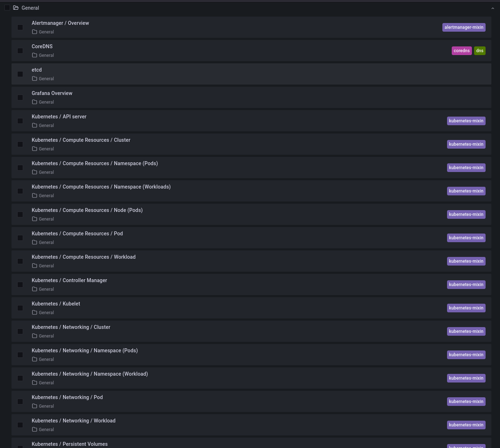The width and height of the screenshot is (500, 448).
Task: Click General label under Networking / Namespace (Pods)
Action: pyautogui.click(x=46, y=359)
